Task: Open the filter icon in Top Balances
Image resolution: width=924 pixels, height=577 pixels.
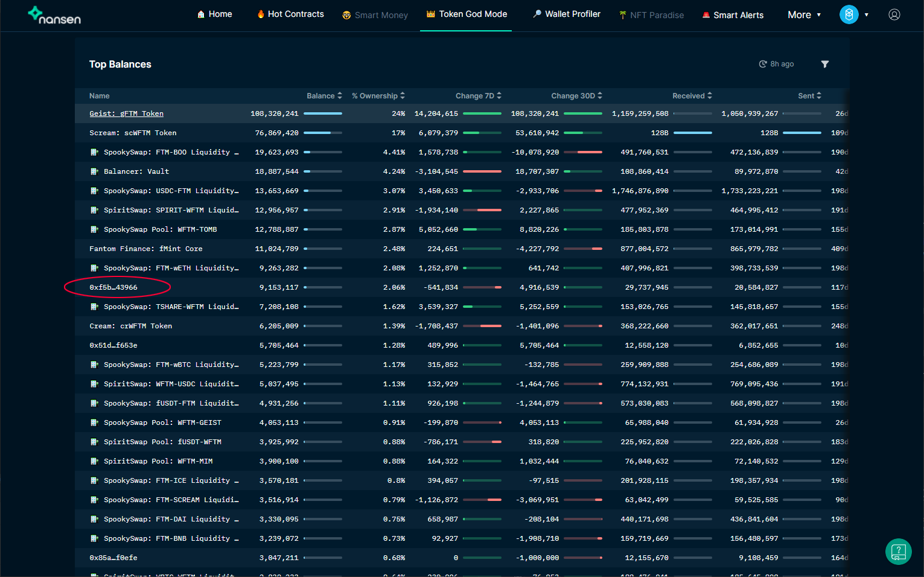Action: [x=825, y=64]
